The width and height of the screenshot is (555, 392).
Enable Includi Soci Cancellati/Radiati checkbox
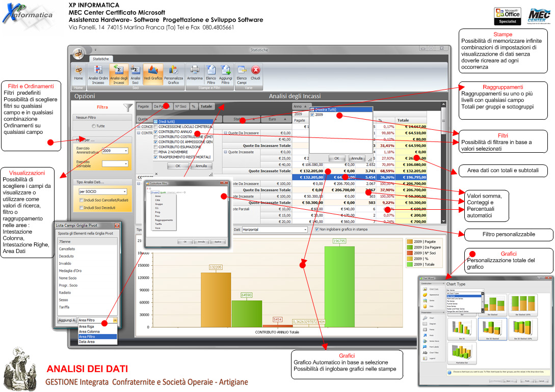pos(82,200)
